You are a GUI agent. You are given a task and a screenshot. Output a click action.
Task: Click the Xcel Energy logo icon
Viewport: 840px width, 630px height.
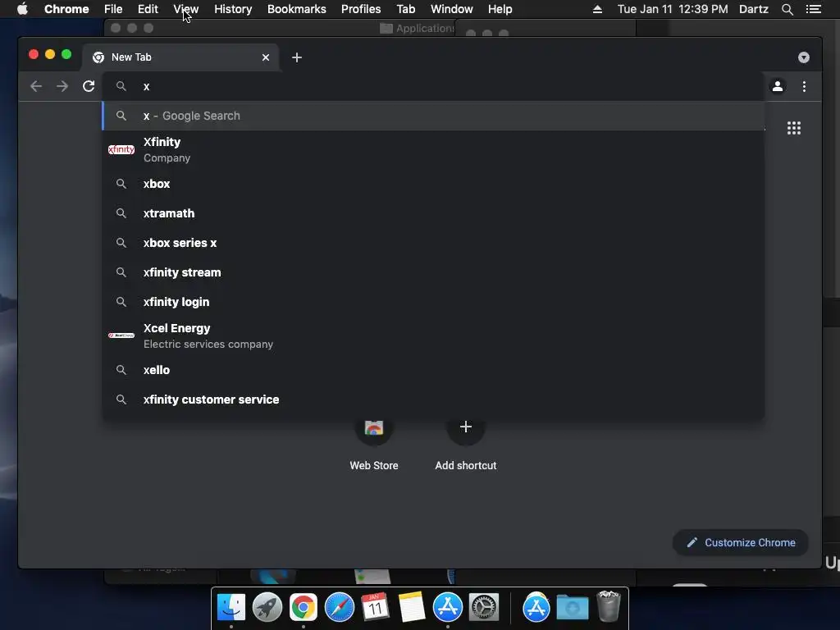121,336
